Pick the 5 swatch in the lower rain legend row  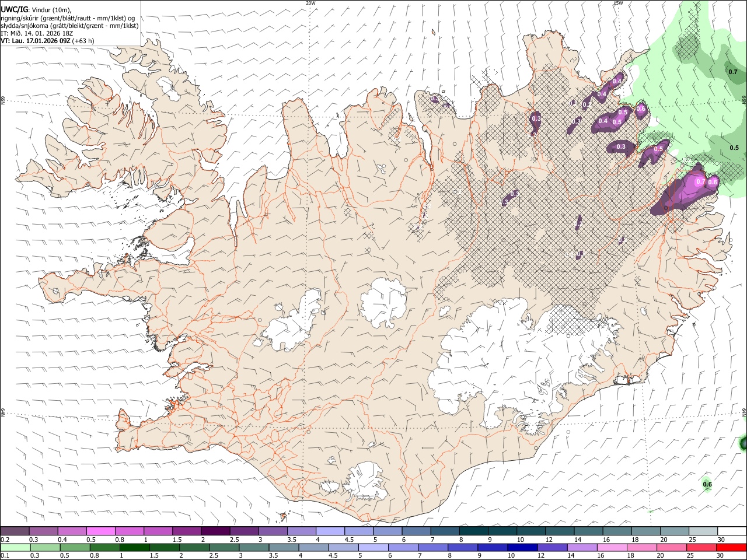[x=373, y=547]
